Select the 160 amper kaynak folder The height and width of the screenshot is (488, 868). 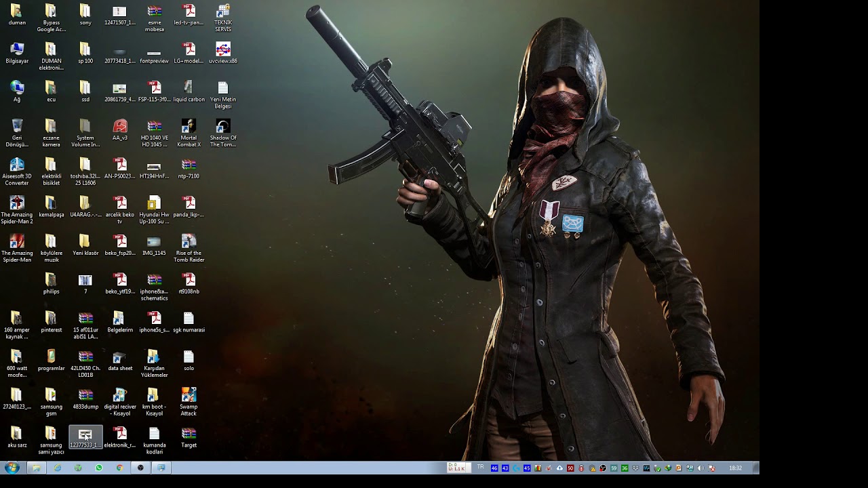[x=17, y=325]
